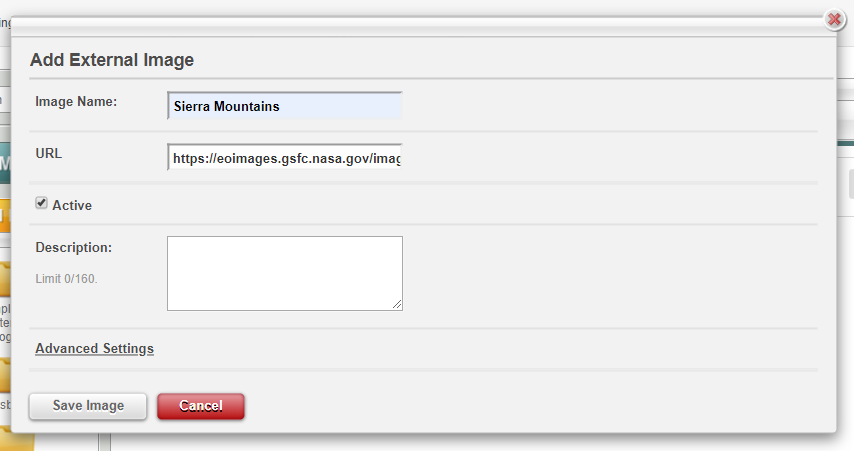Click the Image Name label
This screenshot has width=854, height=451.
[x=76, y=102]
